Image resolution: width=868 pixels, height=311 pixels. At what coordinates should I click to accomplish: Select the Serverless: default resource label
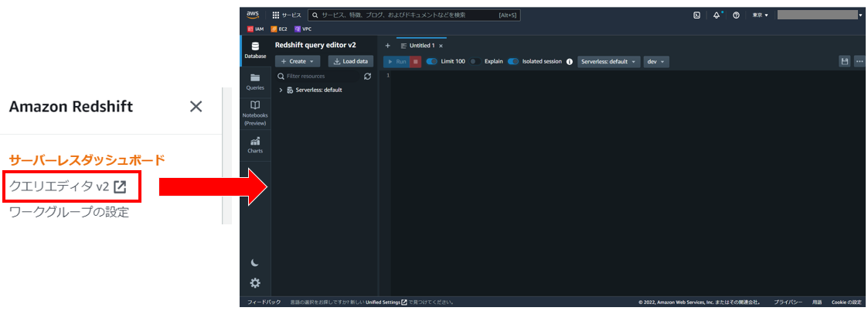tap(318, 90)
